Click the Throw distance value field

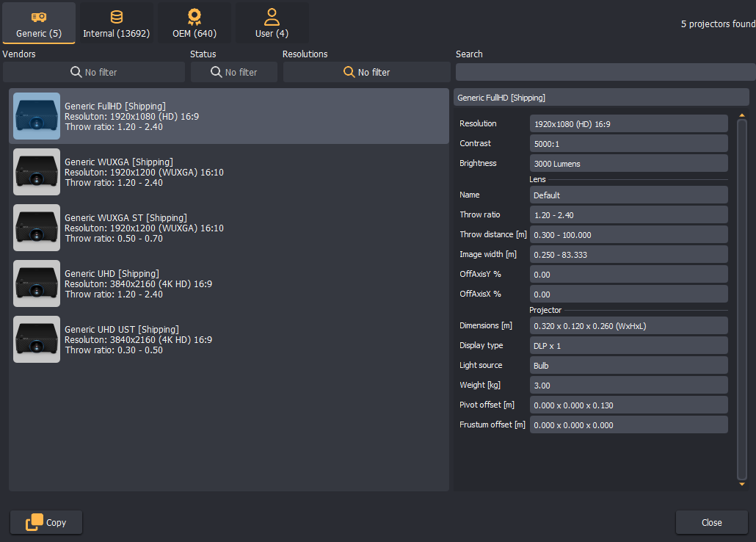tap(629, 234)
